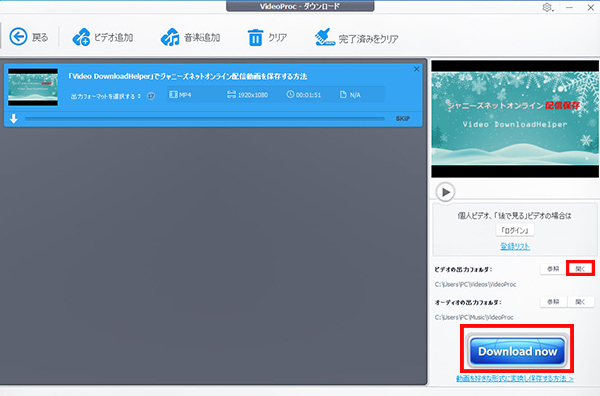Click the download progress bar
This screenshot has width=600, height=396.
click(205, 119)
